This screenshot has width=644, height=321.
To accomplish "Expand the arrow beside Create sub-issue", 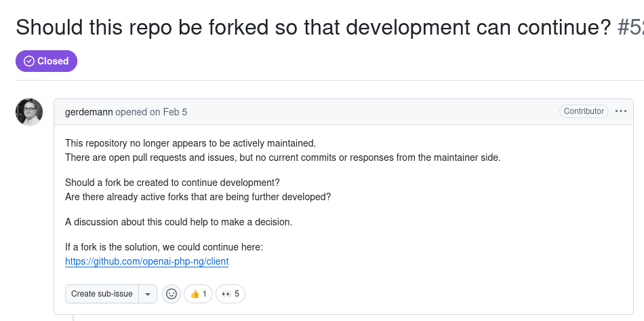I will click(x=148, y=294).
